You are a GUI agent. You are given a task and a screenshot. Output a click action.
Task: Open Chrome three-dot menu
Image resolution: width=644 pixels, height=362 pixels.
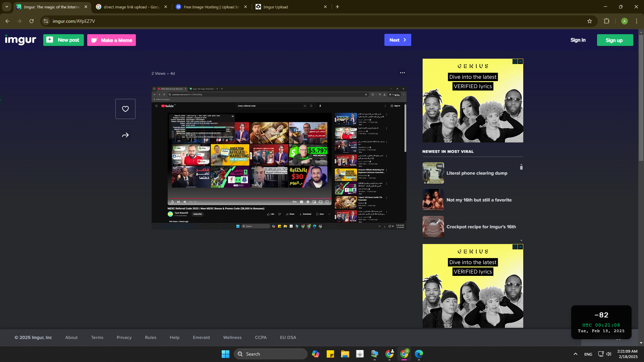click(636, 21)
